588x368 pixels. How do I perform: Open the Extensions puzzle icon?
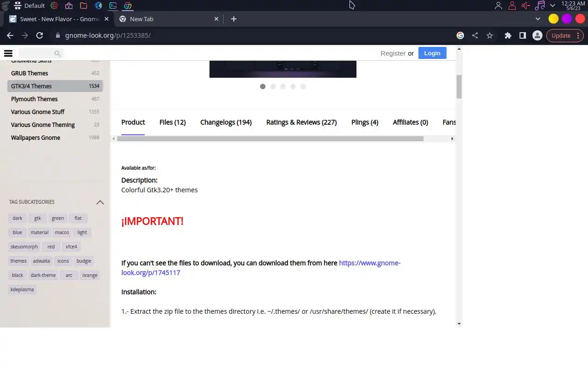tap(508, 35)
